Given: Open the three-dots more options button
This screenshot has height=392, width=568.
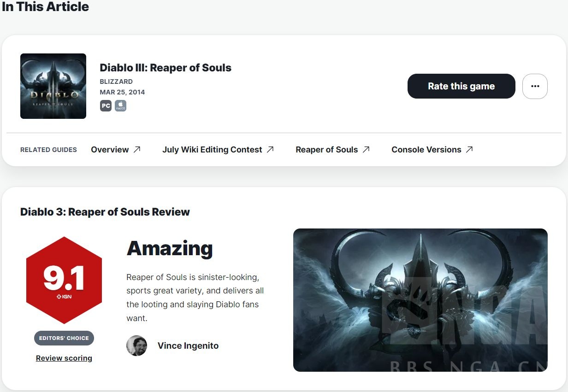Looking at the screenshot, I should pos(535,86).
